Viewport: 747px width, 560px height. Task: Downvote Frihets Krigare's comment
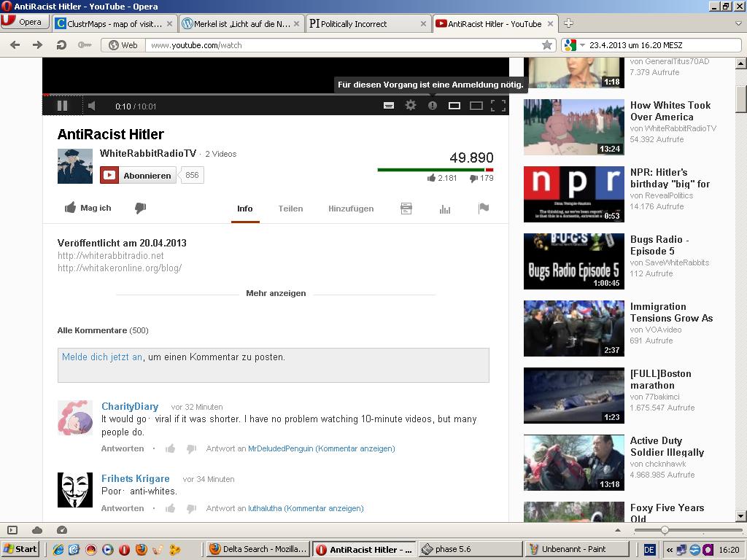[x=192, y=508]
